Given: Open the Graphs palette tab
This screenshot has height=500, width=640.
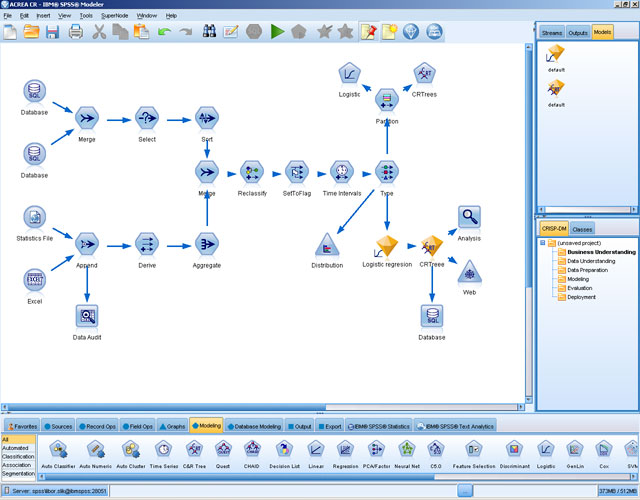Looking at the screenshot, I should coord(172,426).
